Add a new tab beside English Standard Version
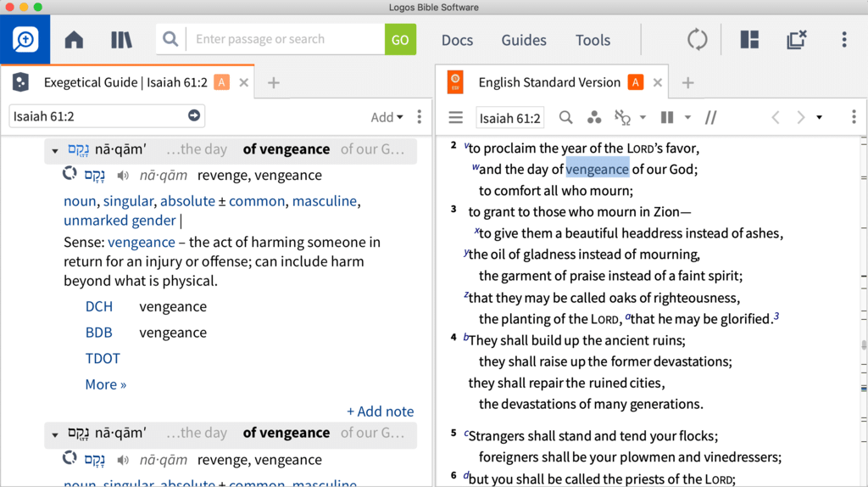Screen dimensions: 868x487 point(687,82)
